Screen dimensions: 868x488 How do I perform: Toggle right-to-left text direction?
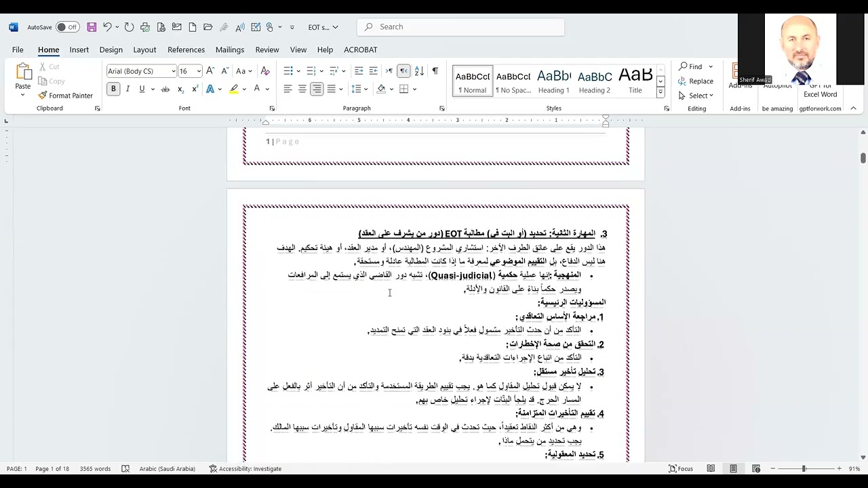[x=403, y=70]
